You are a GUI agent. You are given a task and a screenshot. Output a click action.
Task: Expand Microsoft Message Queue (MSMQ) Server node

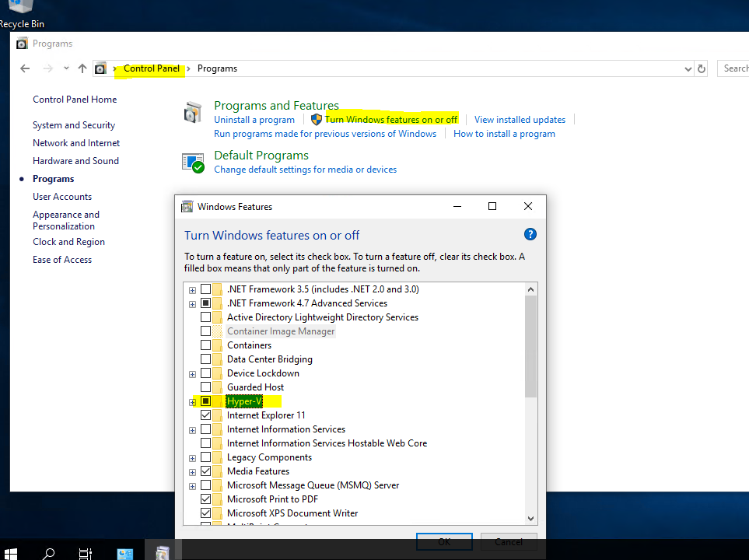[193, 486]
